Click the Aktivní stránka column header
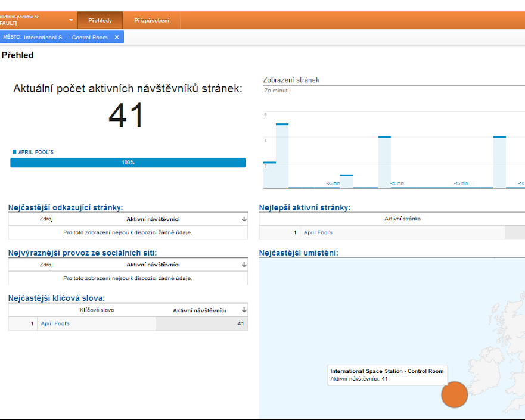Screen dimensions: 525x420 (x=402, y=219)
